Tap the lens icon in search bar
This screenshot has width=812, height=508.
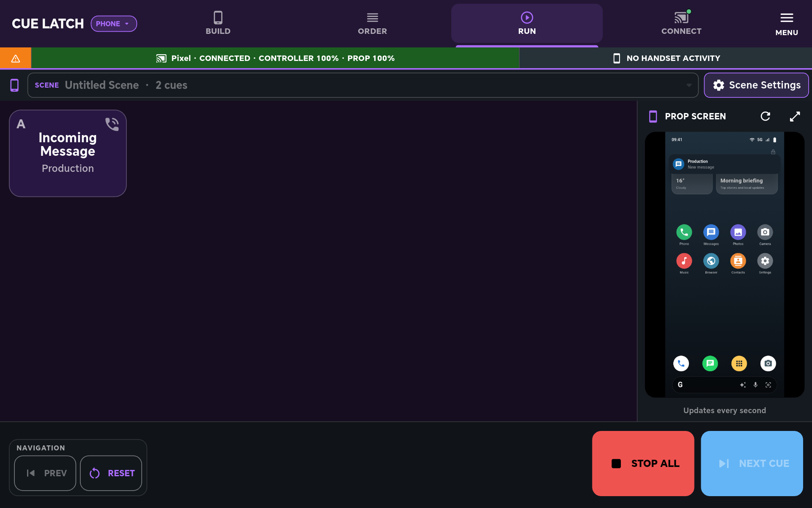(x=768, y=385)
